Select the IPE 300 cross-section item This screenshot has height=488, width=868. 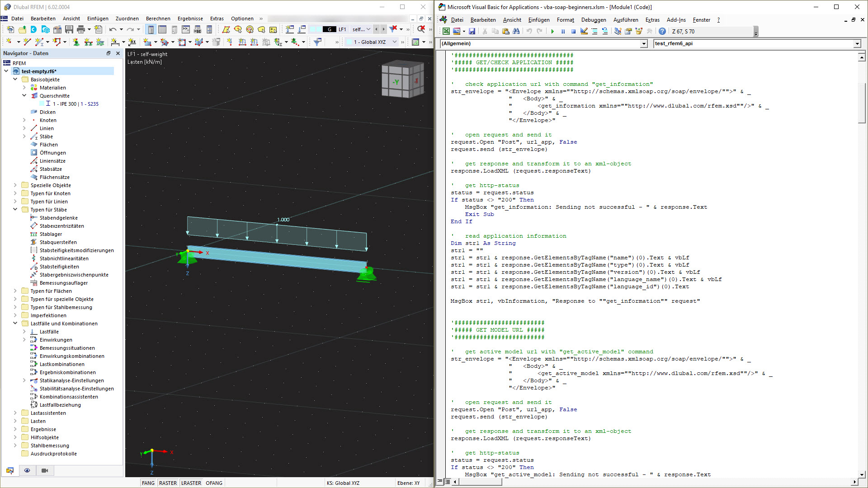click(75, 104)
